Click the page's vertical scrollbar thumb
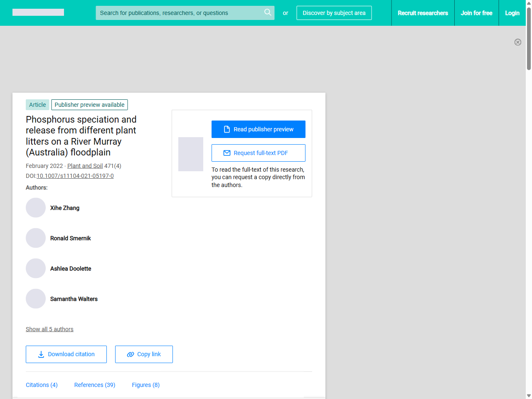Screen dimensions: 532x399 [x=529, y=37]
